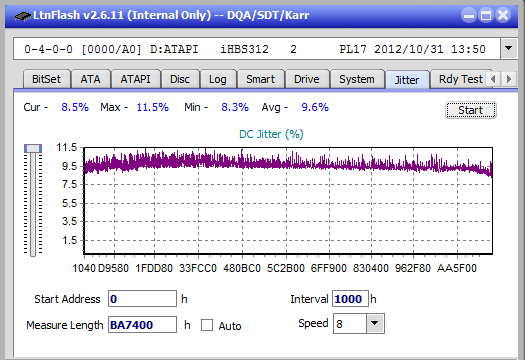Minimize the LtnFlash window

469,15
